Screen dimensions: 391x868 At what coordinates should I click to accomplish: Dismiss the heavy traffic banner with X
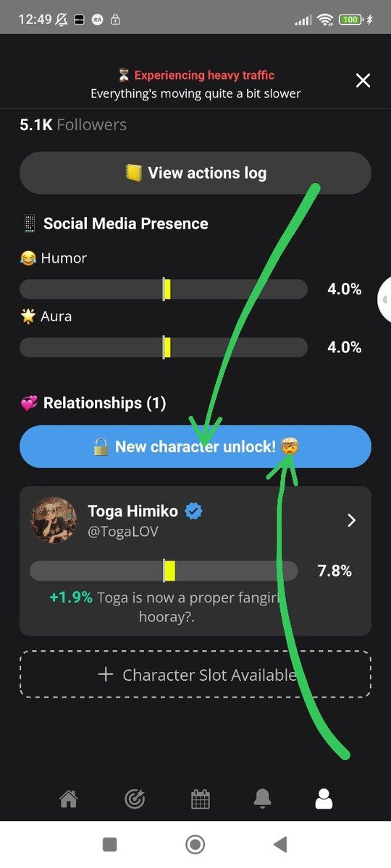click(x=363, y=80)
